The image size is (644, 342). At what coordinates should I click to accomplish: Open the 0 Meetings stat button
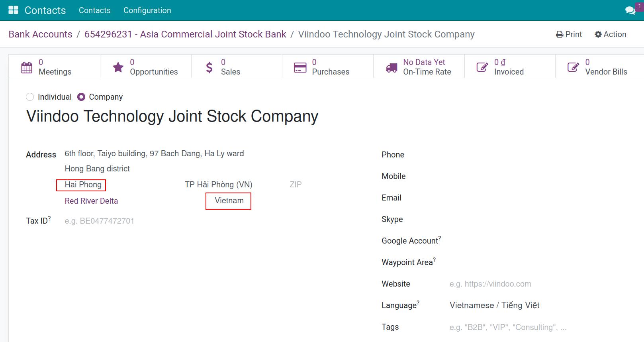point(55,67)
